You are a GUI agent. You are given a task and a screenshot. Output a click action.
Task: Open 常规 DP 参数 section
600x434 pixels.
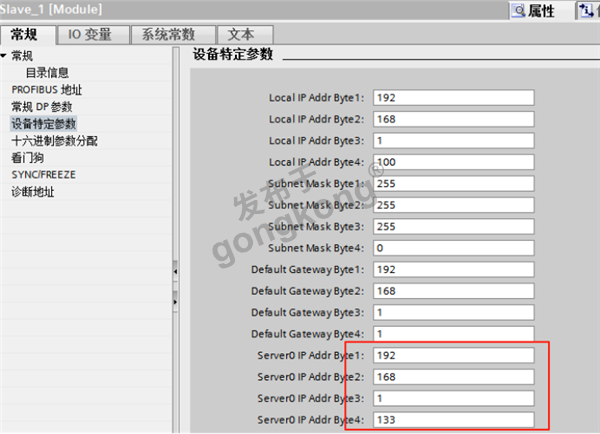click(42, 106)
